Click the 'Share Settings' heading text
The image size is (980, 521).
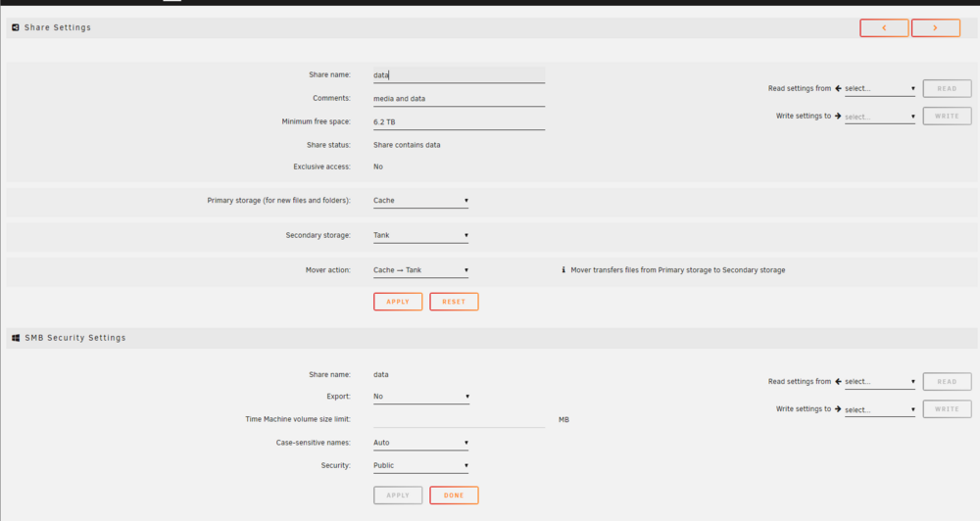[58, 27]
